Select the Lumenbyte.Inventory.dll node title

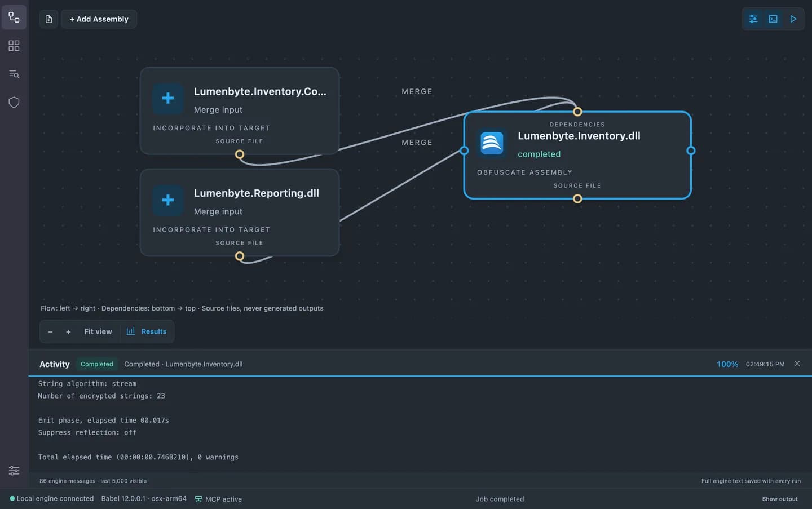pyautogui.click(x=579, y=136)
